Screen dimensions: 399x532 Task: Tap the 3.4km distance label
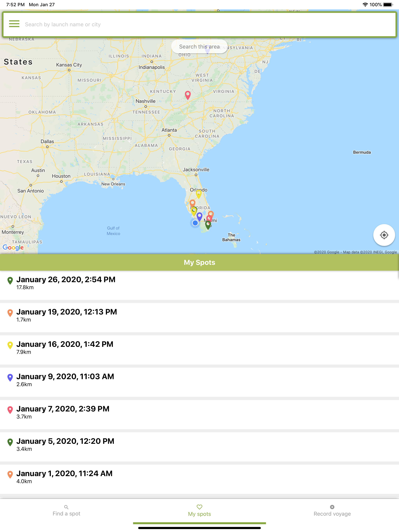pyautogui.click(x=24, y=449)
